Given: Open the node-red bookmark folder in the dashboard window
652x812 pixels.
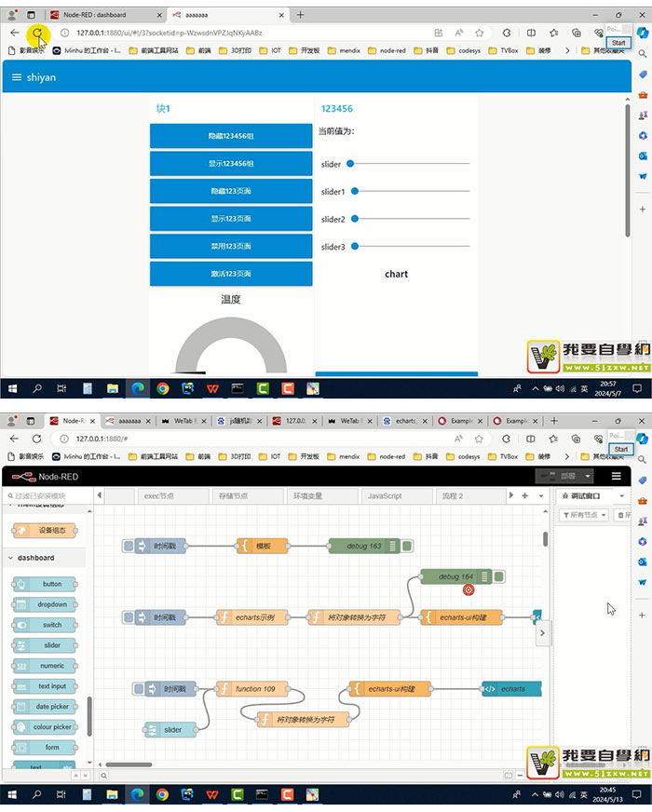Looking at the screenshot, I should (x=387, y=50).
